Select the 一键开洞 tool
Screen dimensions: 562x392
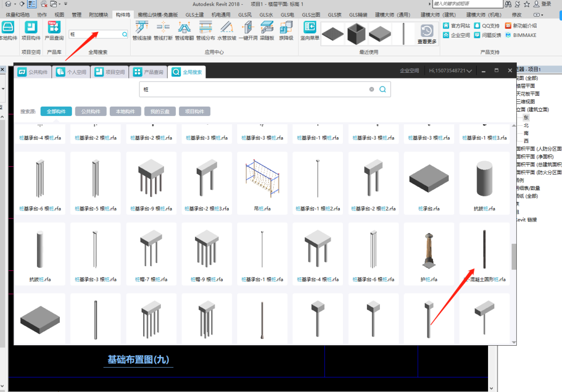(248, 31)
